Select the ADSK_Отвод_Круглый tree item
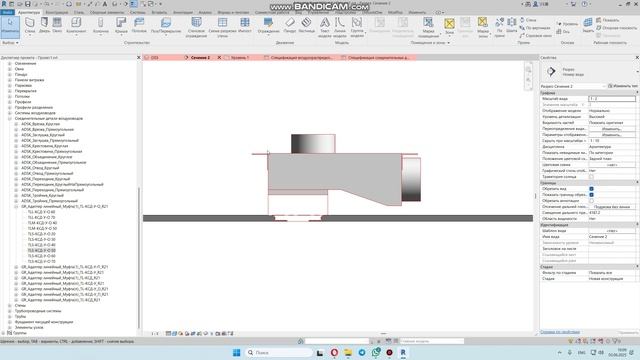Viewport: 640px width, 360px height. point(40,168)
